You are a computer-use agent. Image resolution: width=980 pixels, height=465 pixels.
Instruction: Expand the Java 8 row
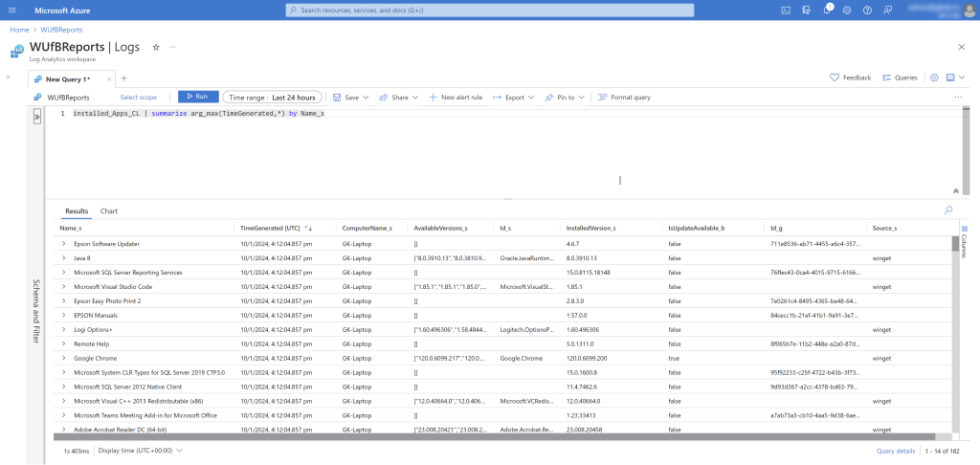coord(64,258)
